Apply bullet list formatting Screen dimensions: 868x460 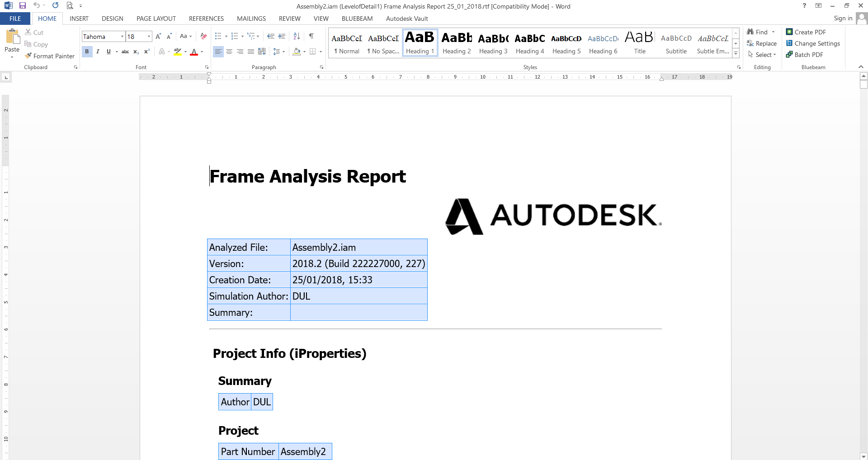point(217,36)
